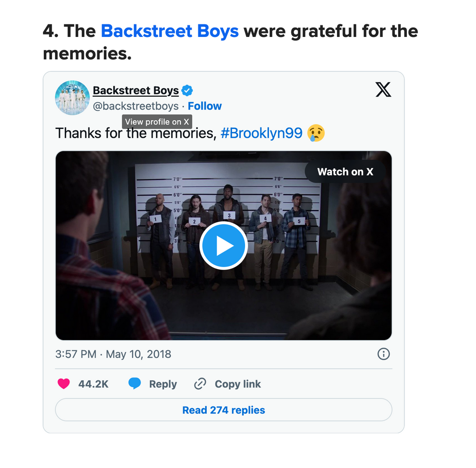Click the blue reply bubble icon
The width and height of the screenshot is (476, 468).
tap(135, 384)
